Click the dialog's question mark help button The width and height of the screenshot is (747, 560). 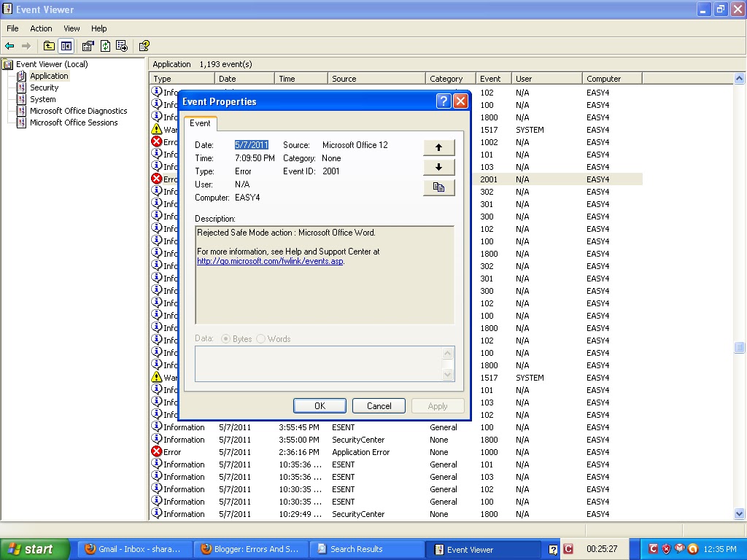(443, 101)
